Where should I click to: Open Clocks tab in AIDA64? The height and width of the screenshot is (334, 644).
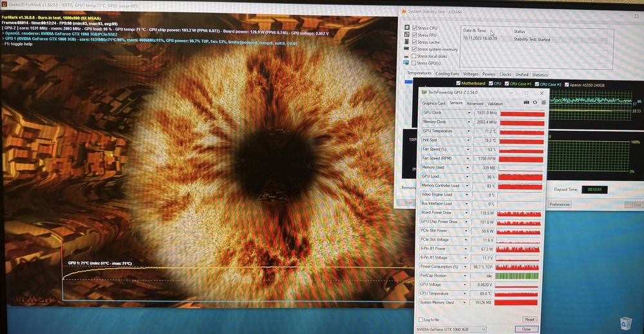(505, 74)
